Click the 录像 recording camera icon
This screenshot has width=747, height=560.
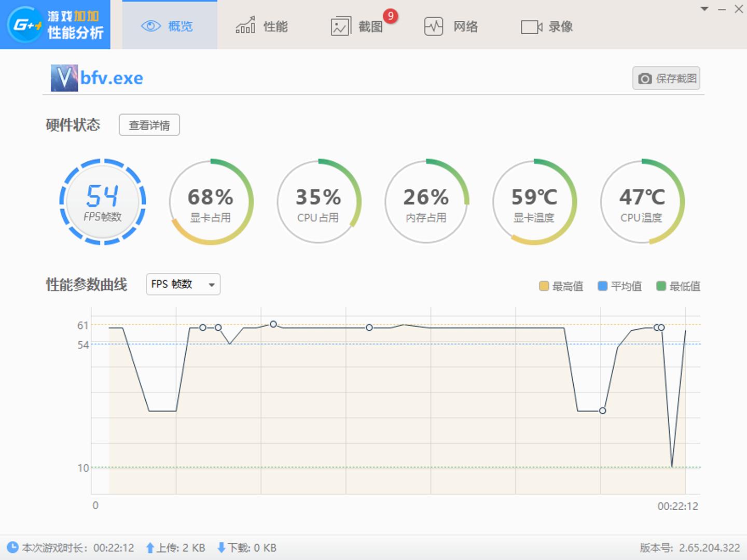pos(530,27)
